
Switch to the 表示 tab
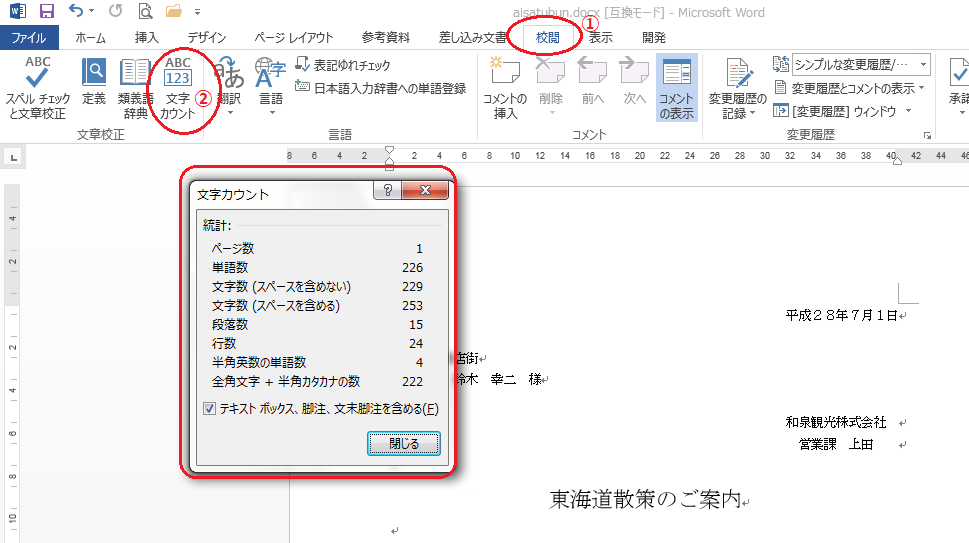tap(600, 38)
